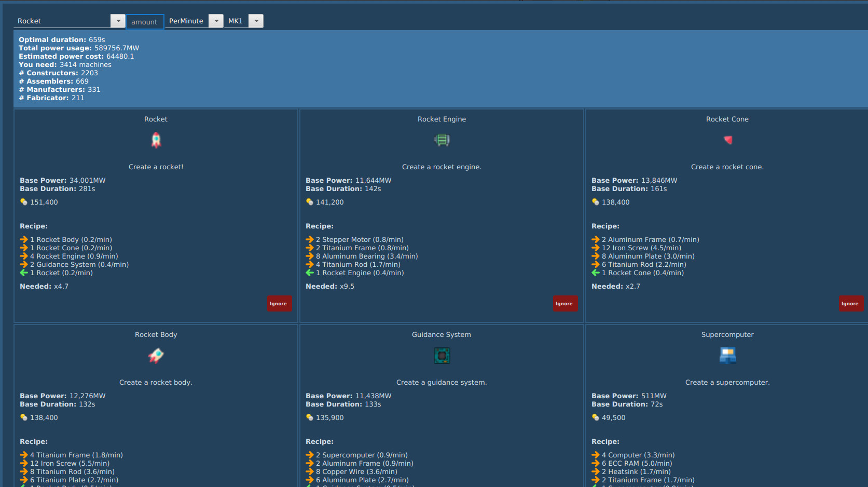Open the PerMinute dropdown

[x=215, y=21]
